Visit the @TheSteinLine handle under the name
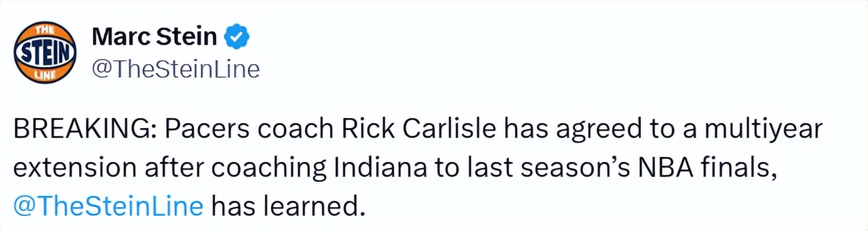 click(175, 69)
